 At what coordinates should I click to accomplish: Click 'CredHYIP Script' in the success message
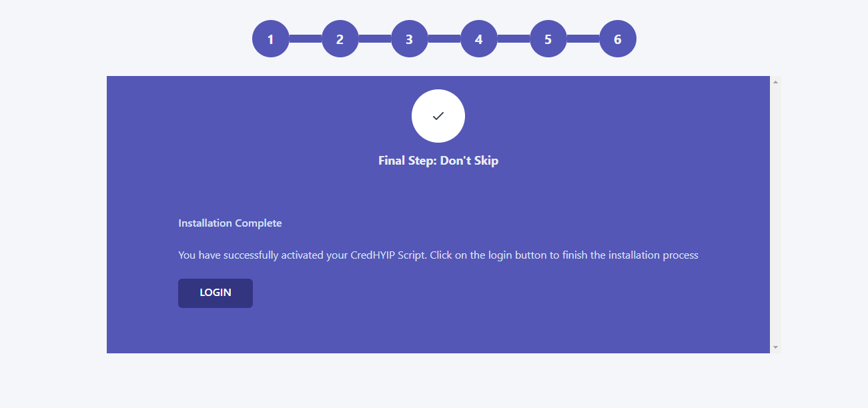point(388,255)
